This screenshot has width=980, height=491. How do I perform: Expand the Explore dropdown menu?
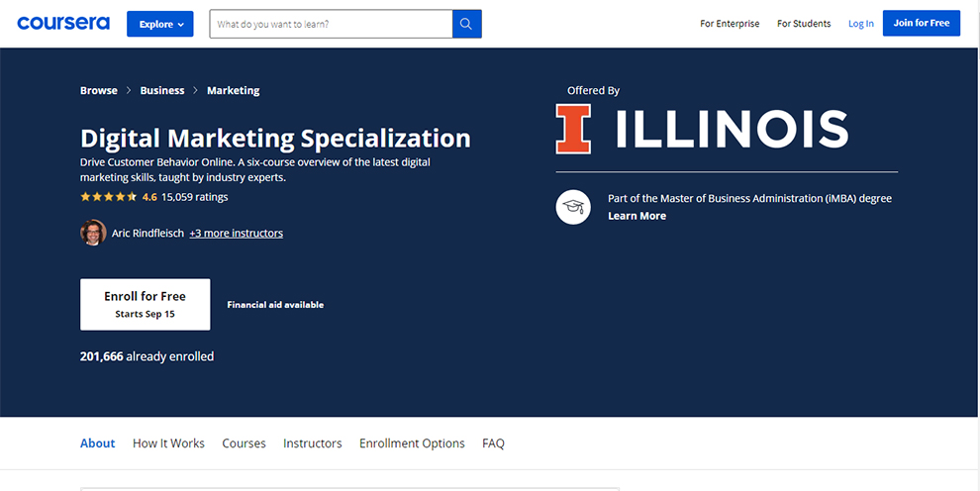click(x=160, y=24)
